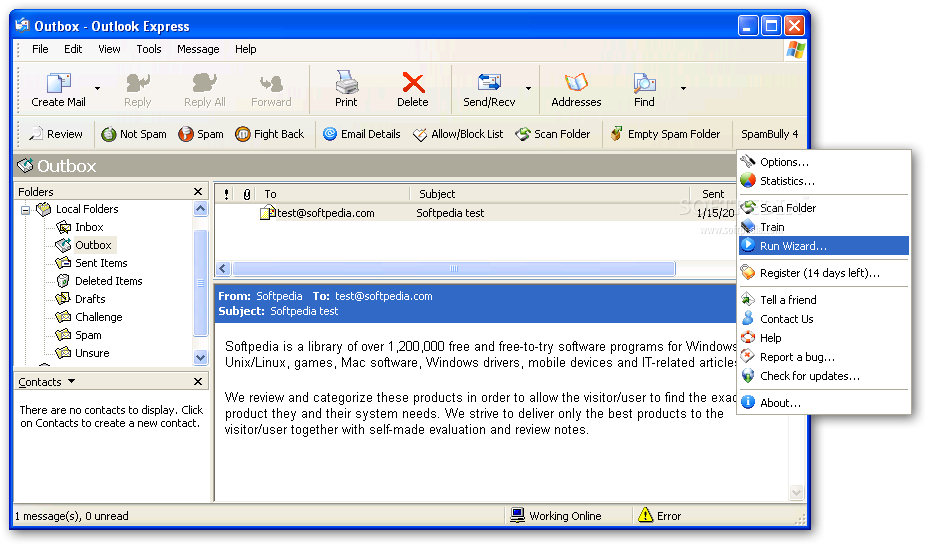Click the Reply toolbar button
Screen dimensions: 927x545
click(x=137, y=90)
